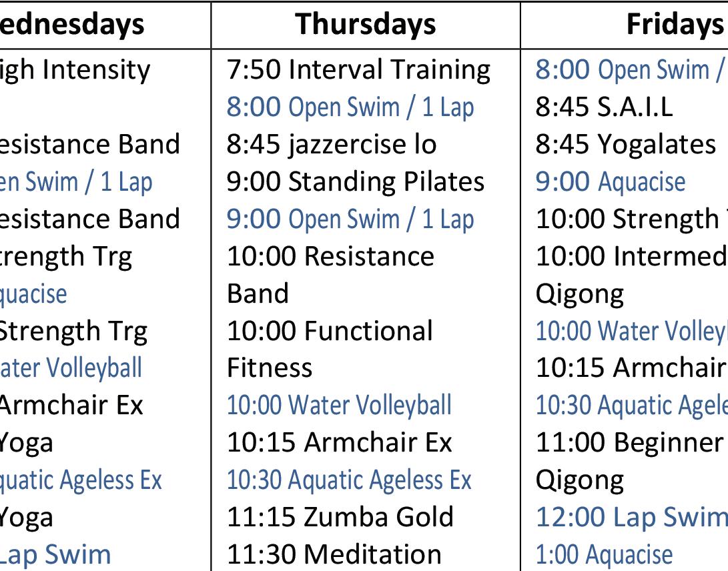Select the 7:50 Interval Training entry
This screenshot has height=571, width=728.
358,69
